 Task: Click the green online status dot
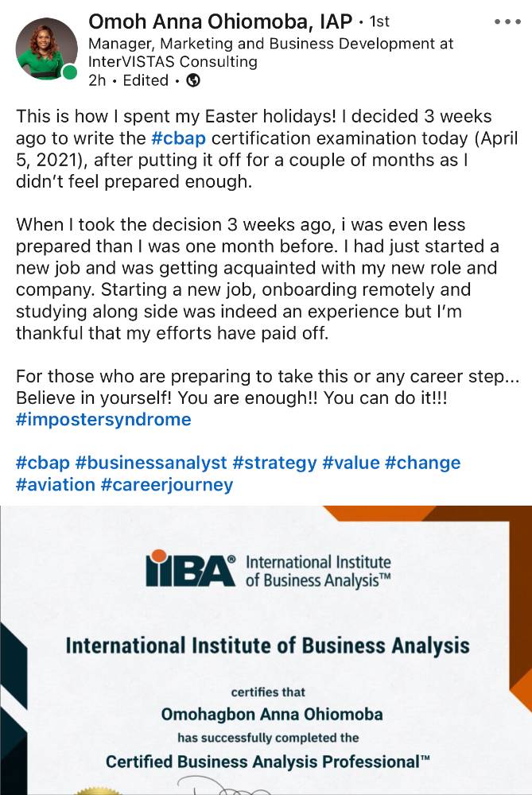click(70, 73)
